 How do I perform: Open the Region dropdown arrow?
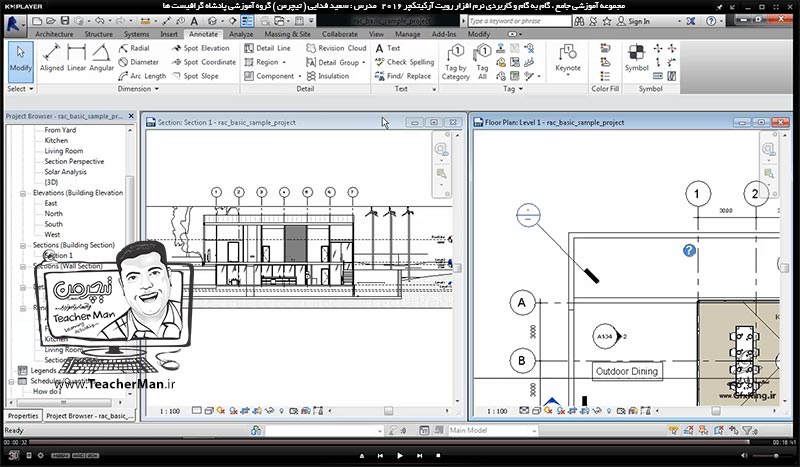284,62
